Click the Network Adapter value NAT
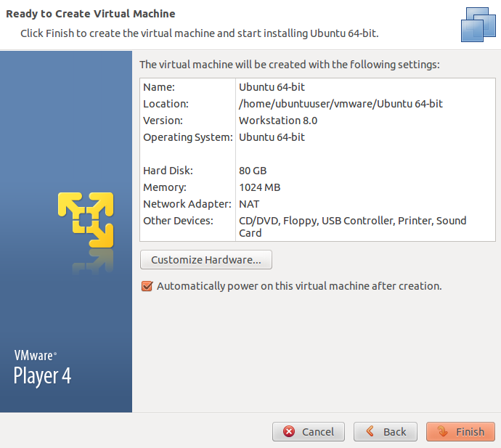This screenshot has height=448, width=501. pos(249,204)
